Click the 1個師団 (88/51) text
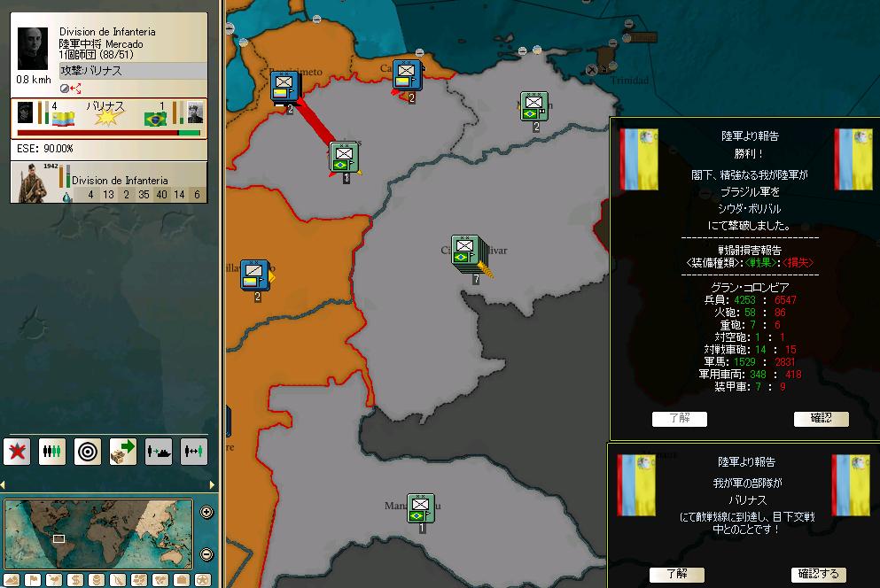This screenshot has height=588, width=880. (96, 55)
